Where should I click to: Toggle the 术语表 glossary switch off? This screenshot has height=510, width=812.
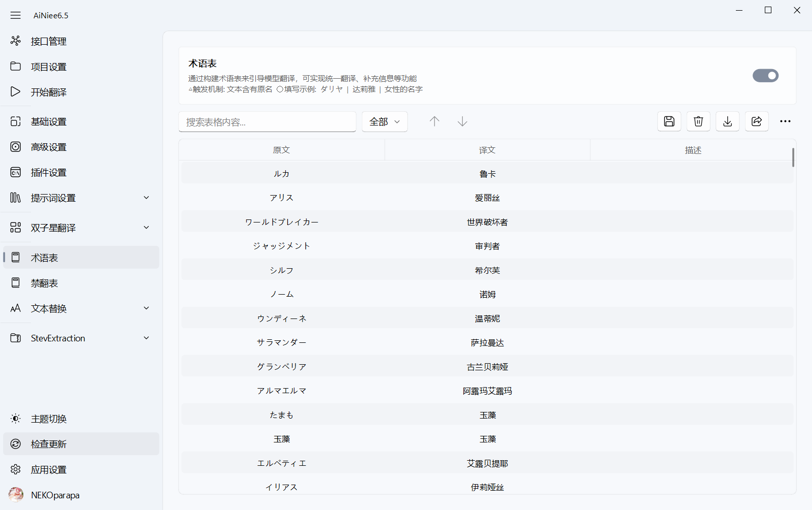(765, 76)
